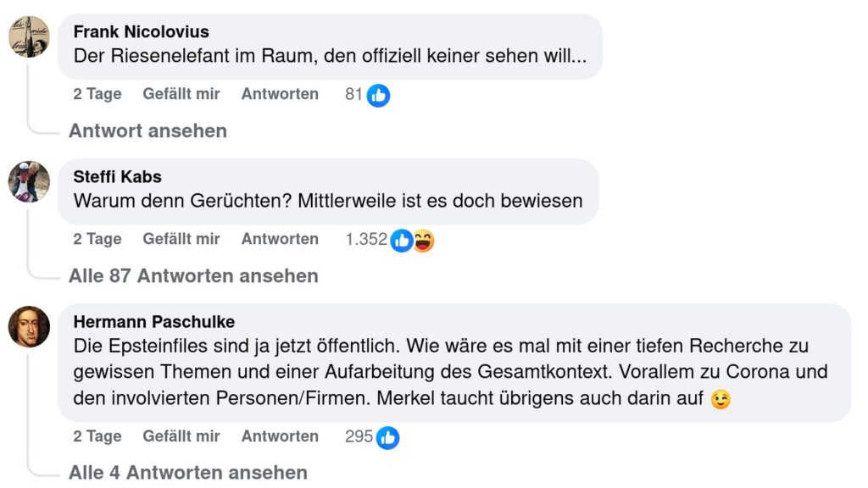Click the winking emoji in Hermann's comment

[721, 399]
